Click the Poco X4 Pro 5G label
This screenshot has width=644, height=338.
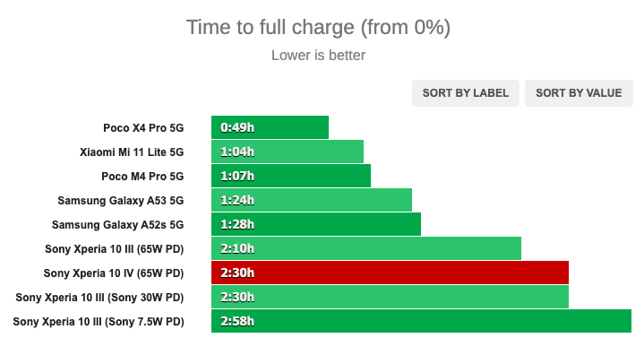[x=143, y=128]
